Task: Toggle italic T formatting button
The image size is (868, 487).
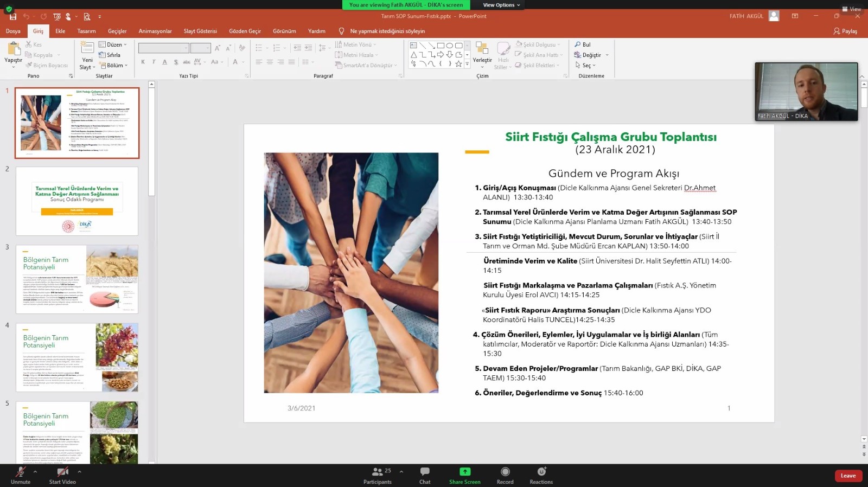Action: point(154,62)
